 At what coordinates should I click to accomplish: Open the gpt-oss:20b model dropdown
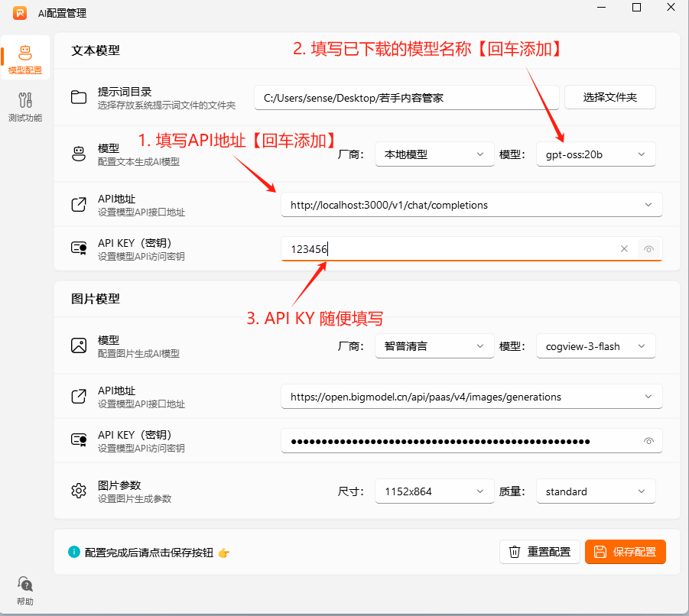point(596,154)
